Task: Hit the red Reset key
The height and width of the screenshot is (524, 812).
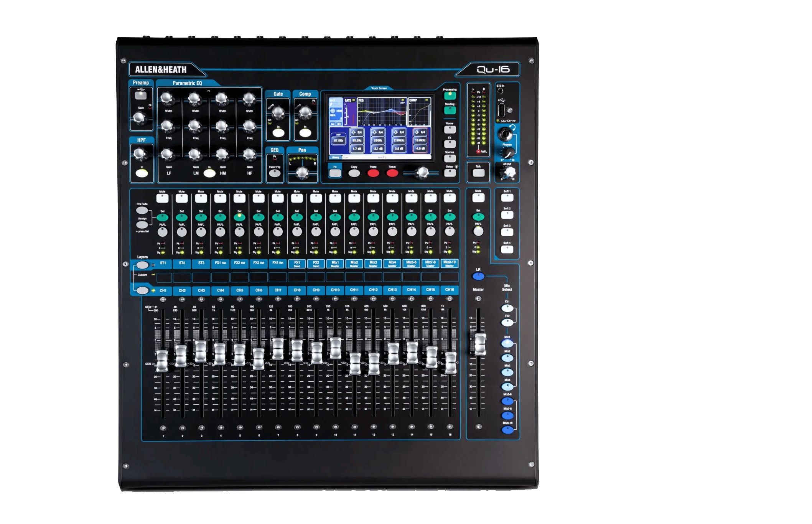Action: click(x=392, y=173)
